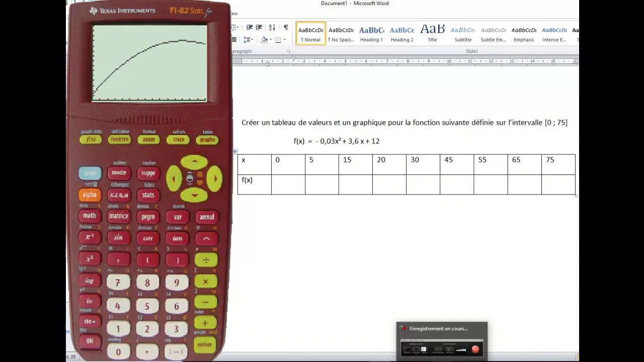Click the calculator's right arrow key
This screenshot has width=644, height=362.
coord(215,178)
